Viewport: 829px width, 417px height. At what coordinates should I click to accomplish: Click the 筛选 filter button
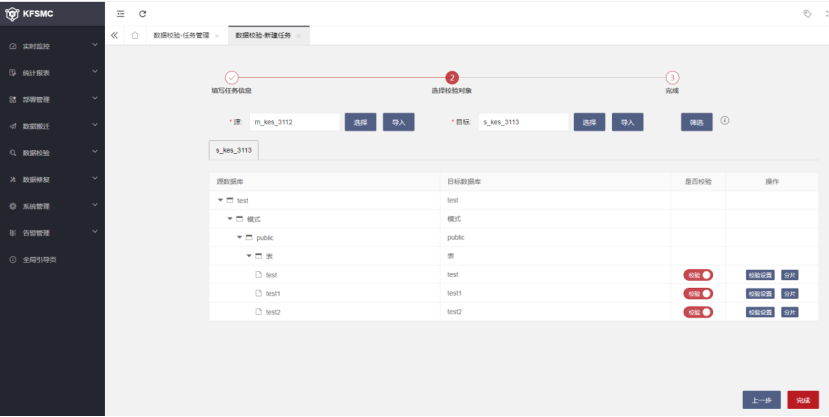coord(697,122)
